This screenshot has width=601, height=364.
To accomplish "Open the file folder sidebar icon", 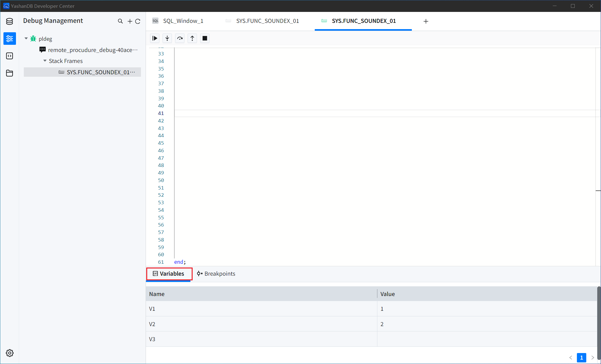I will point(9,73).
